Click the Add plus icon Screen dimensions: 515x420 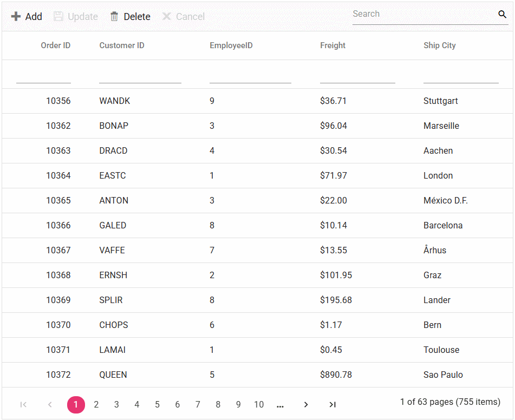16,17
